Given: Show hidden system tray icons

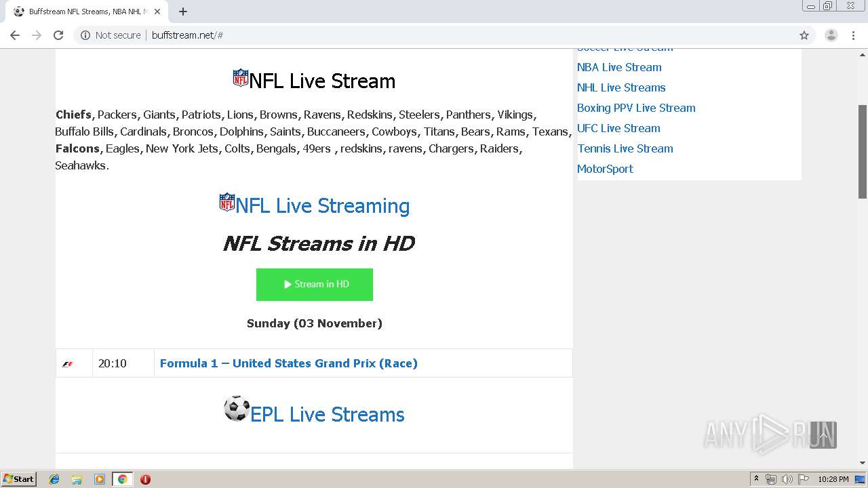Looking at the screenshot, I should coord(756,479).
